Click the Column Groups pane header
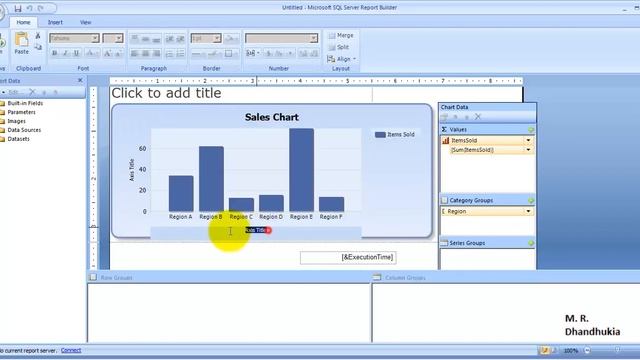The width and height of the screenshot is (640, 360). (x=506, y=278)
